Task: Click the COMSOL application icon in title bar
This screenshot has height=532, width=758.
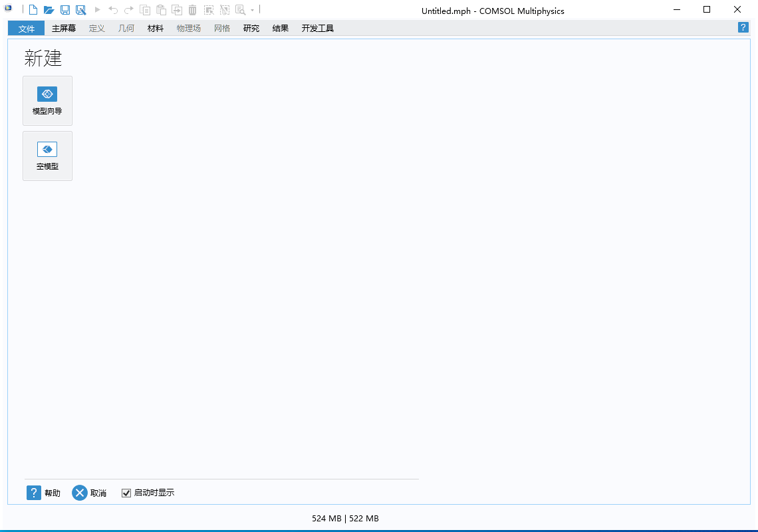Action: tap(9, 9)
